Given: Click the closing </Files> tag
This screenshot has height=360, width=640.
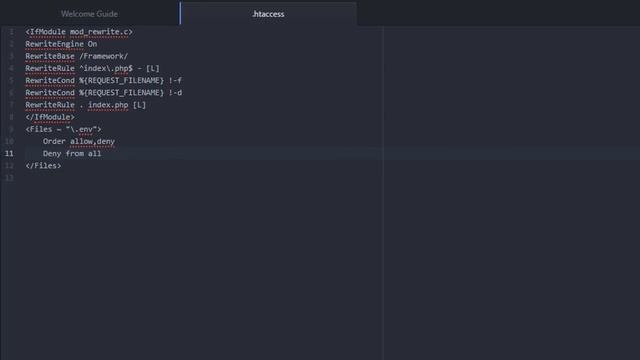Looking at the screenshot, I should point(43,166).
